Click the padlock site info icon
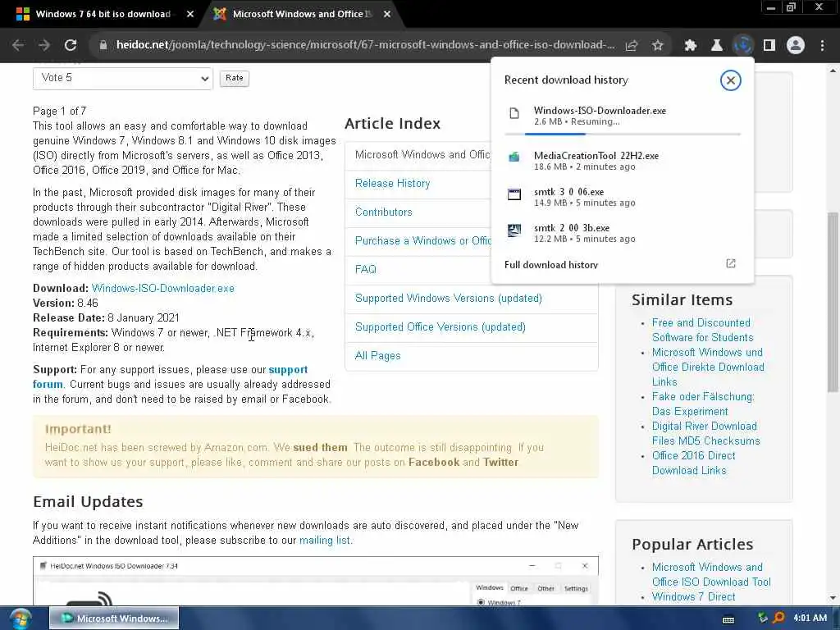 103,45
